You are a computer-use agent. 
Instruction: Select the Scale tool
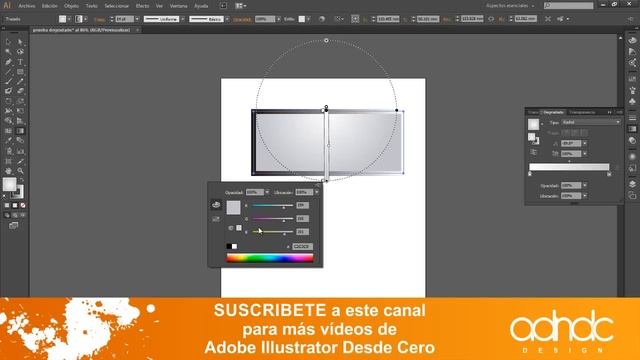pos(20,101)
